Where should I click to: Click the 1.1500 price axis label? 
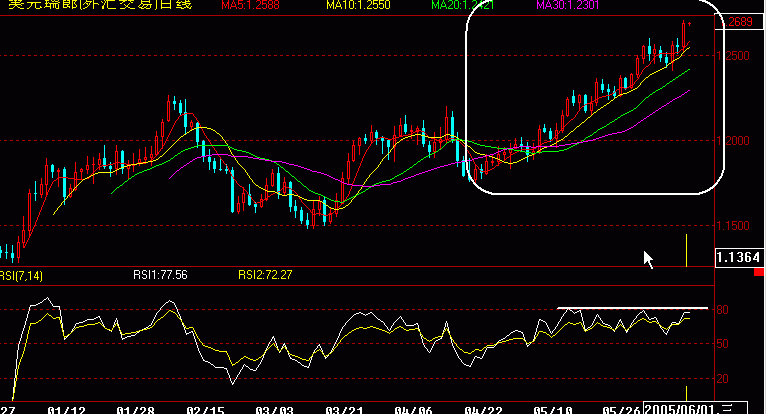click(x=733, y=226)
